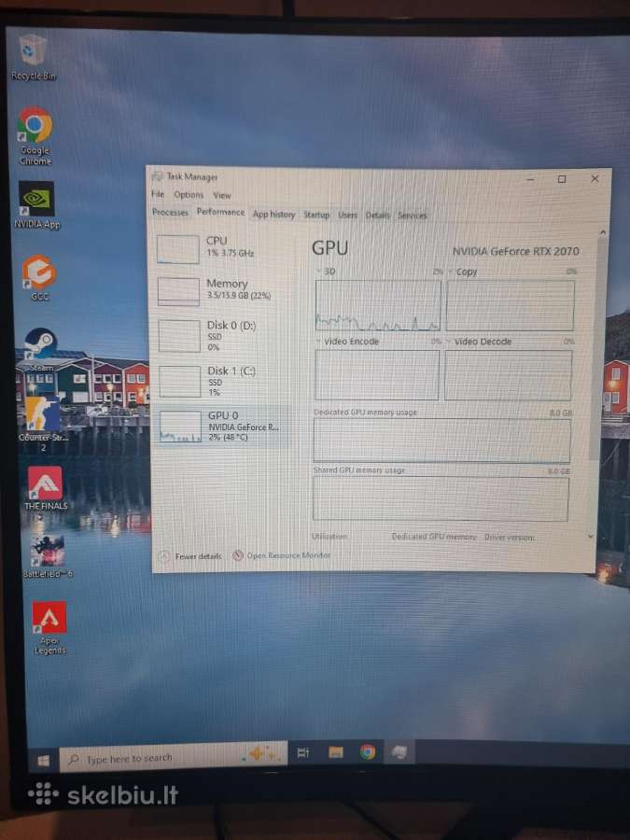
Task: Click the GPU pane vertical scrollbar
Action: point(598,348)
